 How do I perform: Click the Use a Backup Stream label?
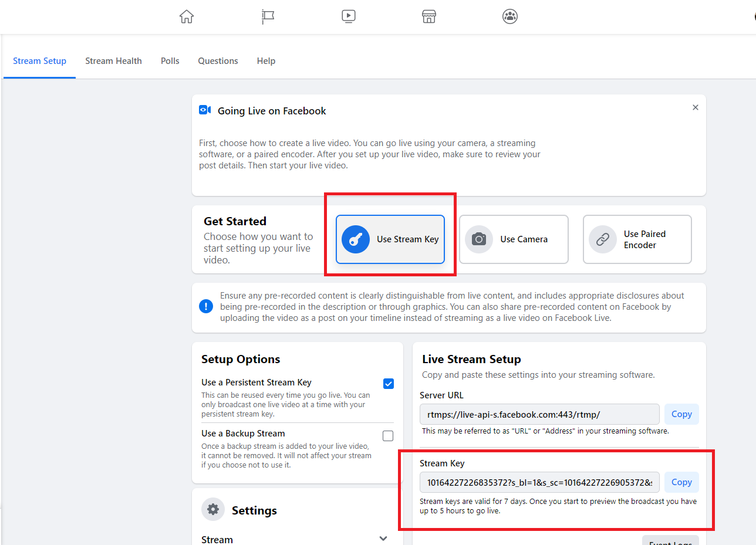click(243, 434)
